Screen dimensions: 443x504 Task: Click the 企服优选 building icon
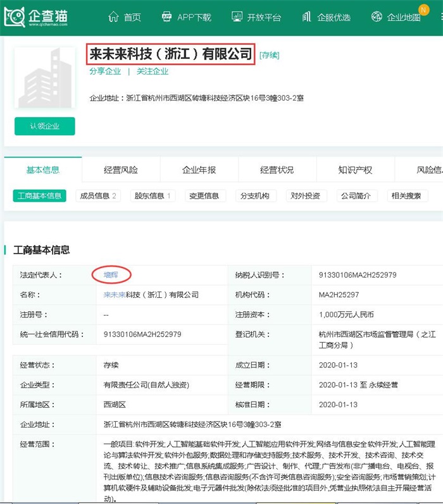306,16
